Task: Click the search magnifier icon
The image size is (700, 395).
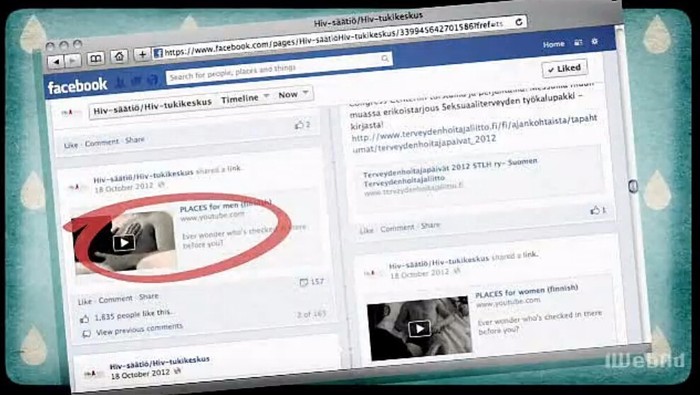Action: pos(385,58)
